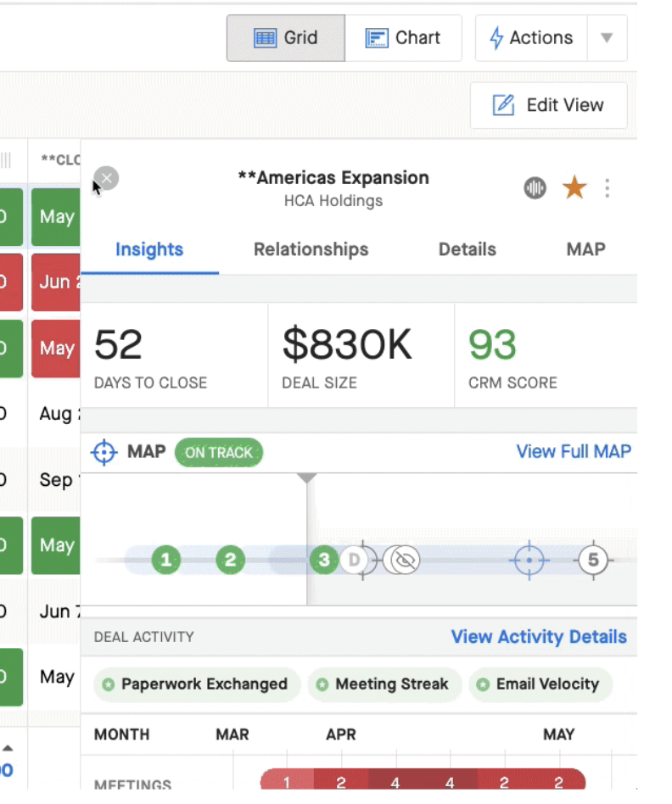Click the APR month label
Viewport: 672px width, 804px height.
(x=341, y=734)
